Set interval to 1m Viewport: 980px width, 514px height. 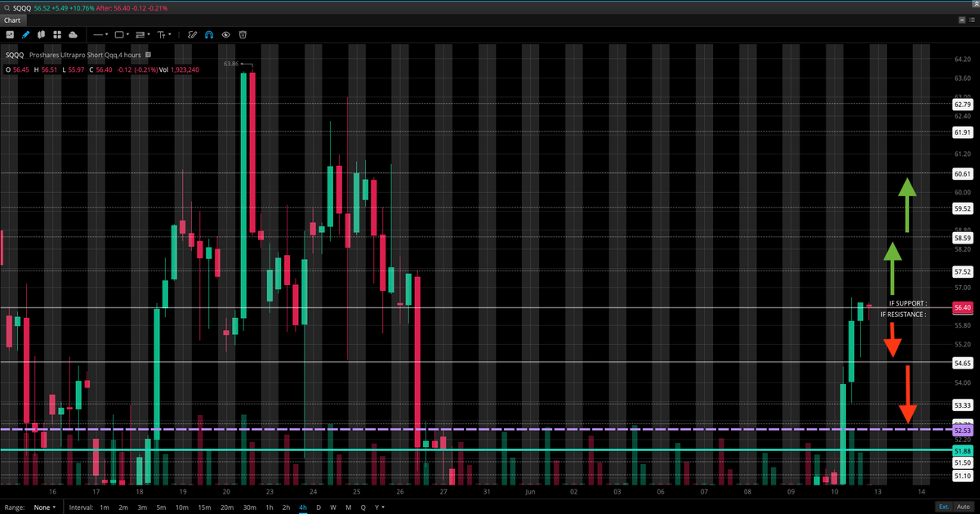tap(105, 507)
